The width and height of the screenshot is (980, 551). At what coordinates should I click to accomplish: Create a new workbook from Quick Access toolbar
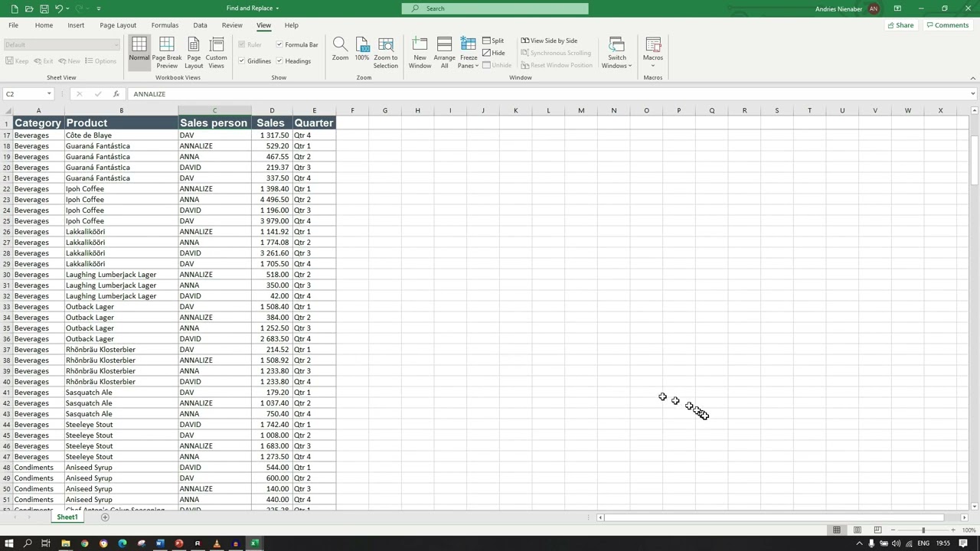pos(15,8)
